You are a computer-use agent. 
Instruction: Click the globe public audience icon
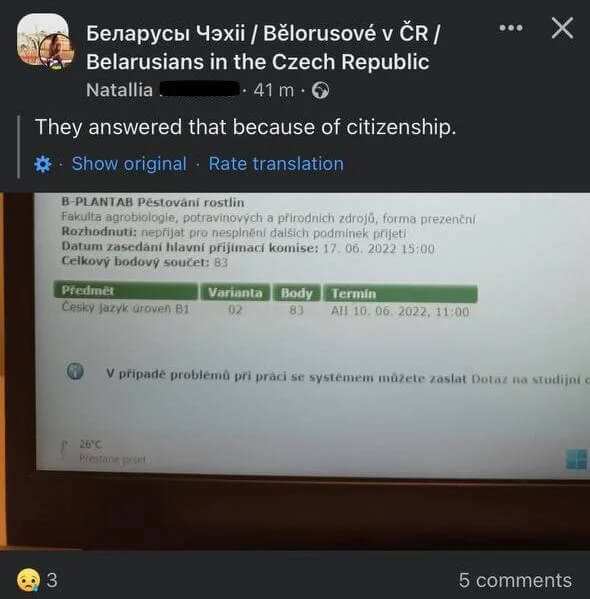pyautogui.click(x=320, y=91)
